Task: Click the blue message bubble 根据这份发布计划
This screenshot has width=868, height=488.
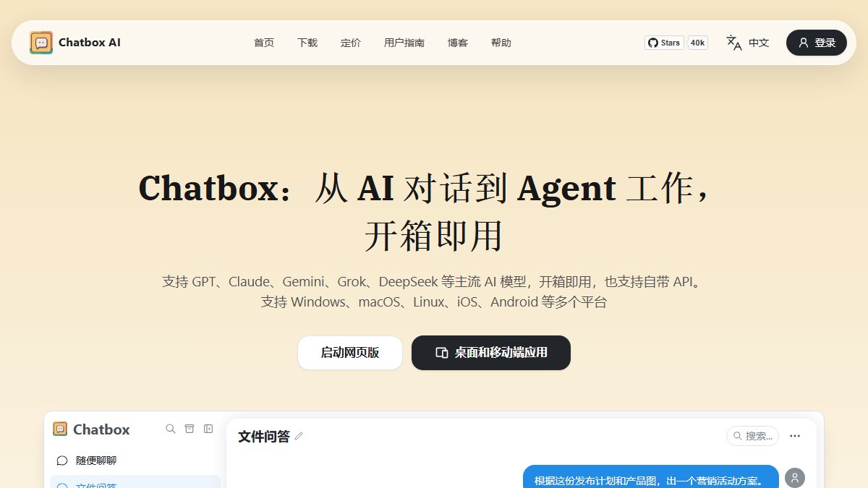Action: pyautogui.click(x=651, y=476)
